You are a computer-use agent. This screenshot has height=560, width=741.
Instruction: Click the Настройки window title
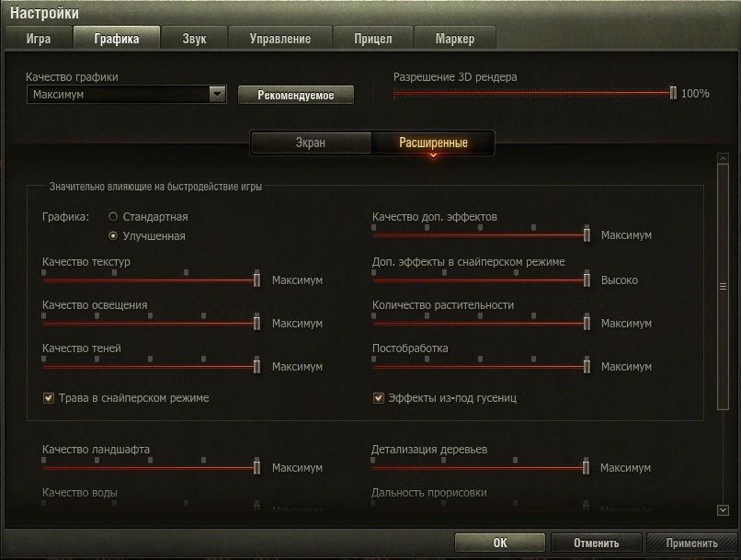[x=44, y=13]
